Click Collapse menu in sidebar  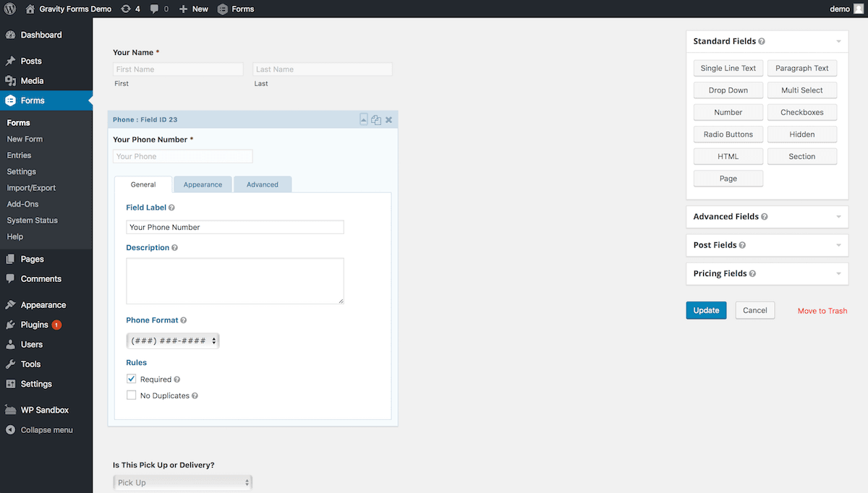(x=46, y=430)
